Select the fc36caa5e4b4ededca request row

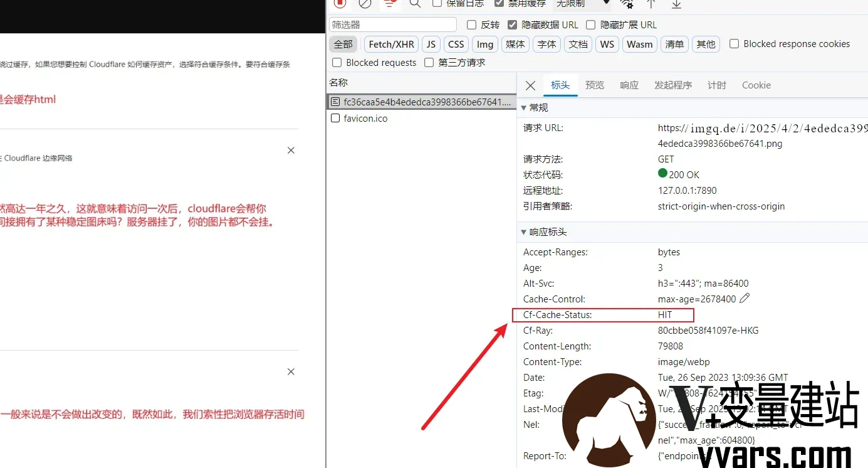coord(422,102)
